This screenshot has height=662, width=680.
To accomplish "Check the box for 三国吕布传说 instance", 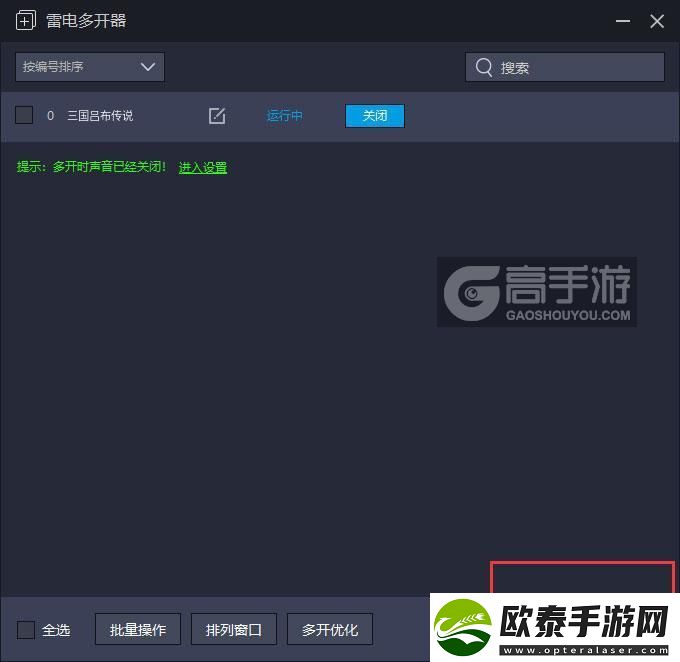I will [x=24, y=115].
